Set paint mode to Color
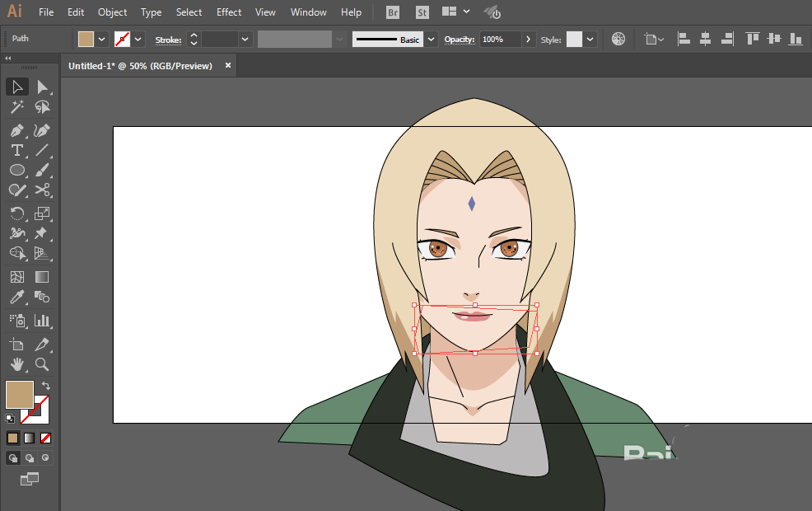The width and height of the screenshot is (812, 511). coord(13,438)
